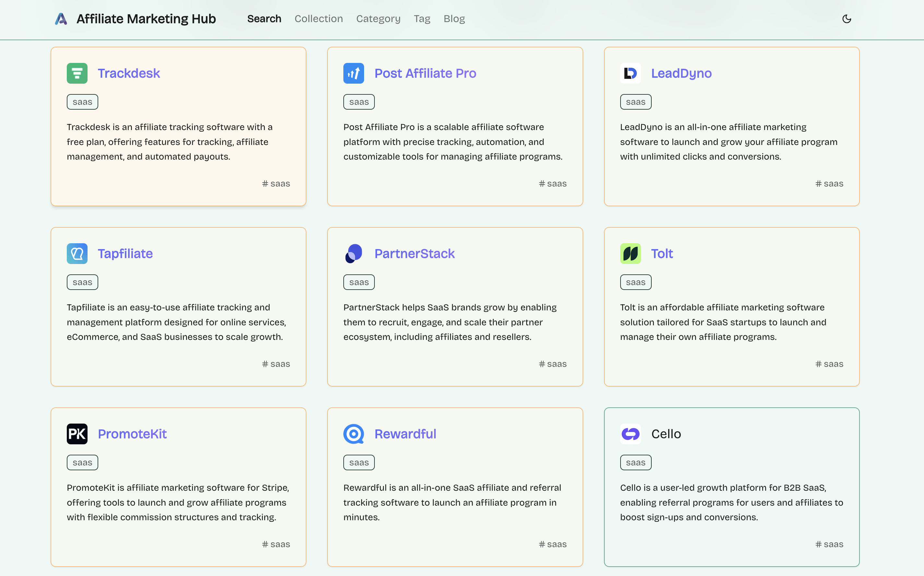Open the Cello title link
The width and height of the screenshot is (924, 576).
coord(666,434)
